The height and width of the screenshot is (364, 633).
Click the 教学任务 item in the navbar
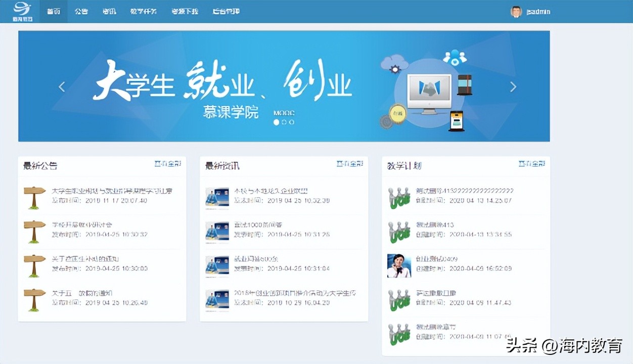[143, 11]
